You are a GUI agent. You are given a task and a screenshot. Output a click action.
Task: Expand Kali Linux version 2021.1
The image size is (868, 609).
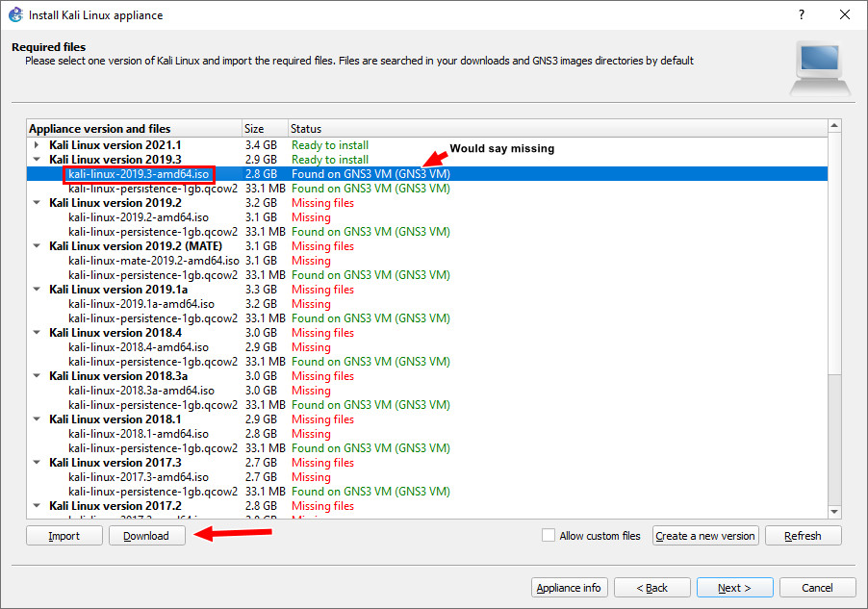37,144
